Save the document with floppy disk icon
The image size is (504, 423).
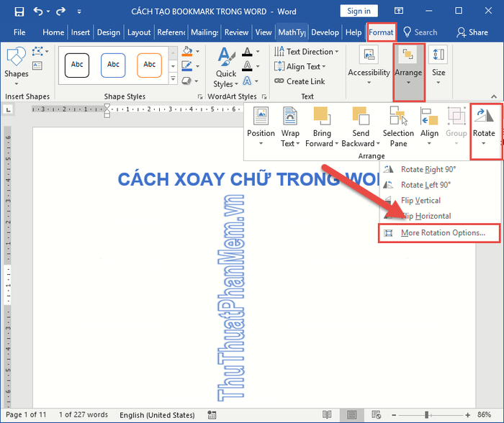click(19, 12)
